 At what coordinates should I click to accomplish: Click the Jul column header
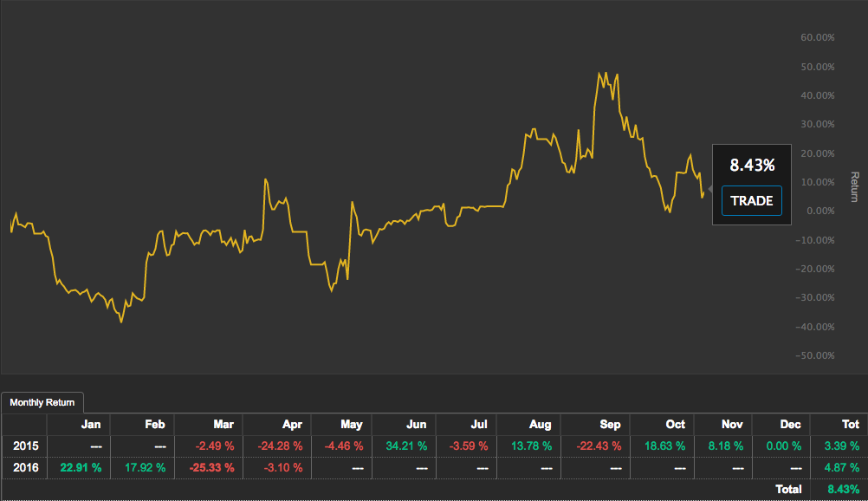479,425
